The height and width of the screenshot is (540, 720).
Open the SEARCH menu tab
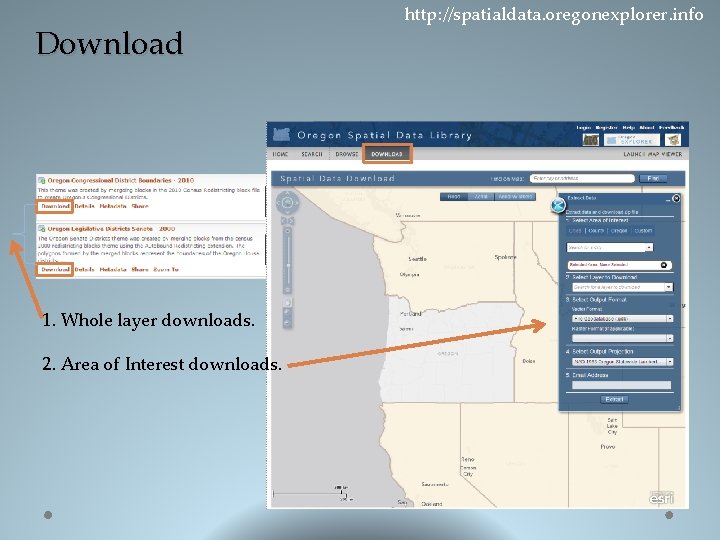(312, 154)
